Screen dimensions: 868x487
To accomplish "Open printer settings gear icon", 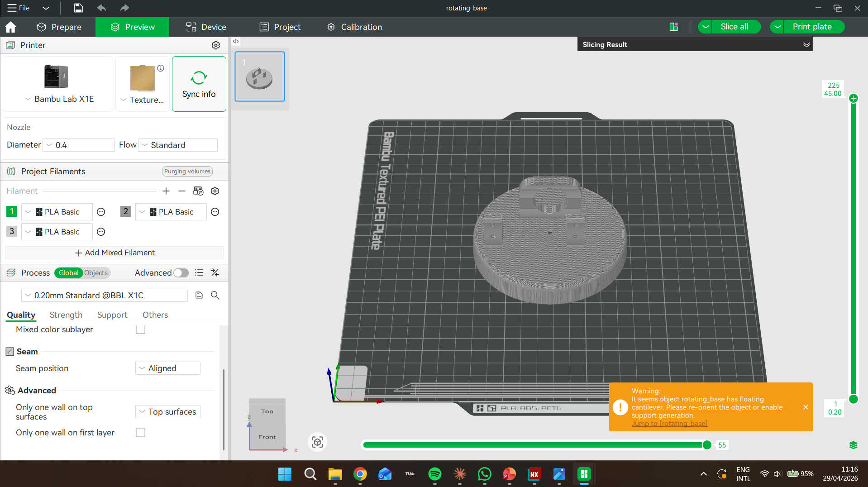I will click(216, 45).
